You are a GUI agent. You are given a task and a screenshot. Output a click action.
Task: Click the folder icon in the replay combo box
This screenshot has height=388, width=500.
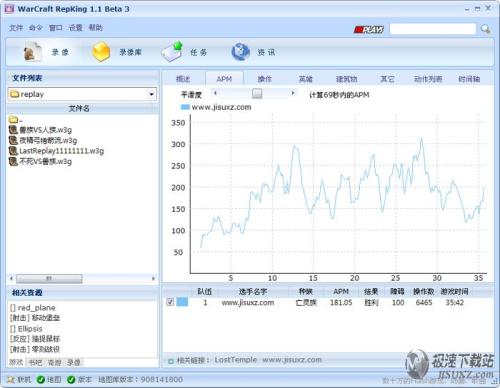tap(14, 94)
